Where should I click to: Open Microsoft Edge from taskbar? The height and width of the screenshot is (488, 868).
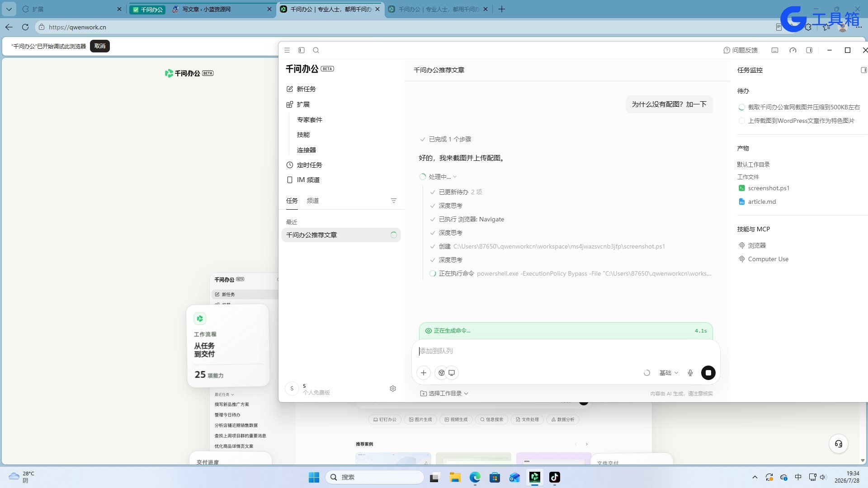pyautogui.click(x=475, y=477)
